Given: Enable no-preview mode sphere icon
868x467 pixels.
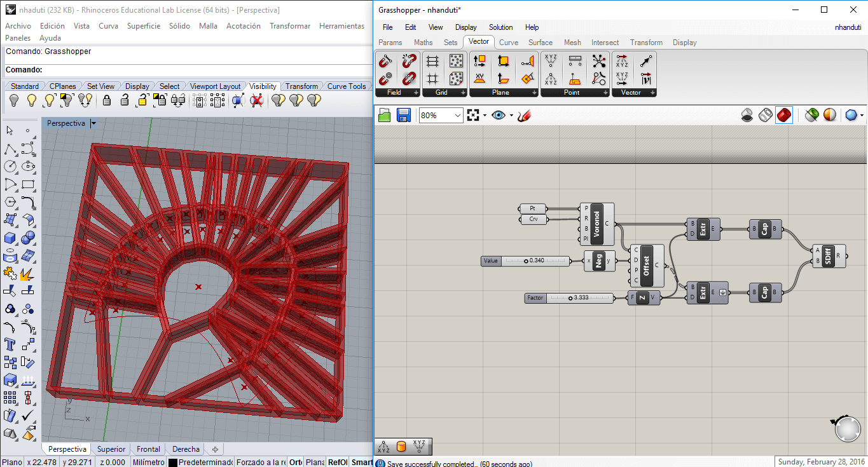Looking at the screenshot, I should (x=748, y=115).
